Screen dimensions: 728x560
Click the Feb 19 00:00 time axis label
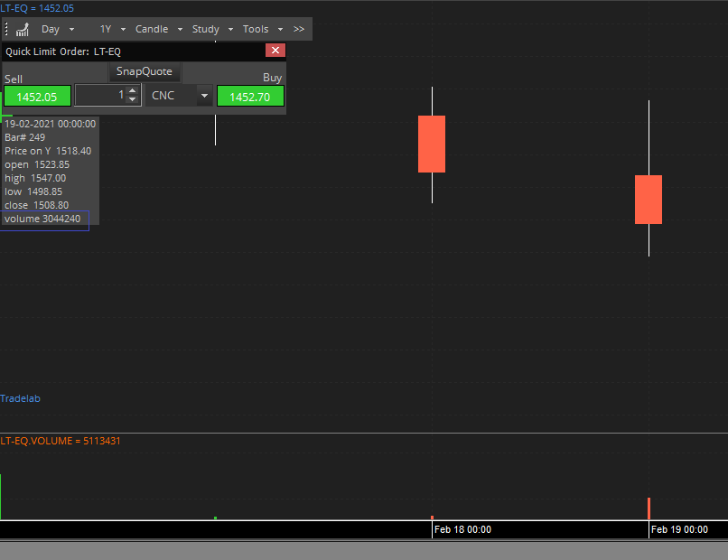coord(679,529)
